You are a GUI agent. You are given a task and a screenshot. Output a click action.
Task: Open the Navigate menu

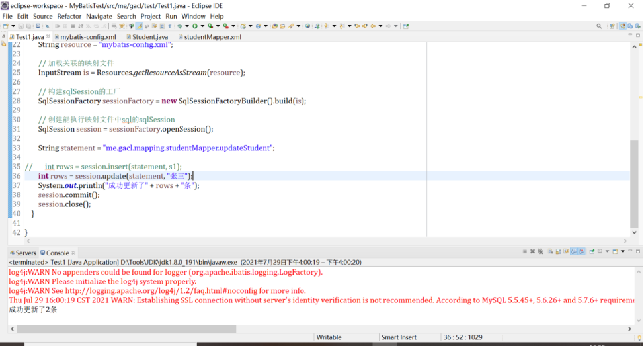[99, 16]
